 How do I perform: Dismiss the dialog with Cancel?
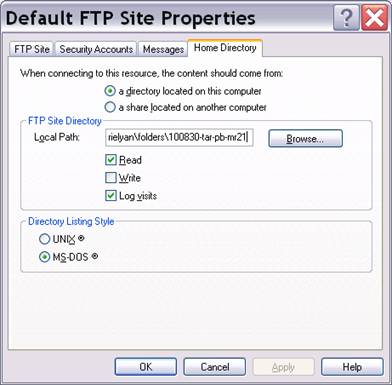pos(214,367)
